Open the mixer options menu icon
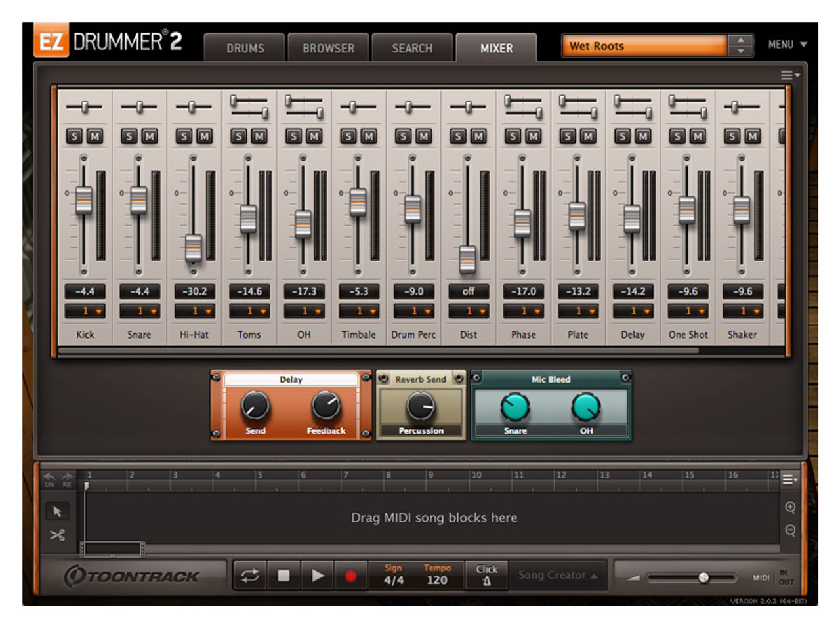 click(x=789, y=75)
